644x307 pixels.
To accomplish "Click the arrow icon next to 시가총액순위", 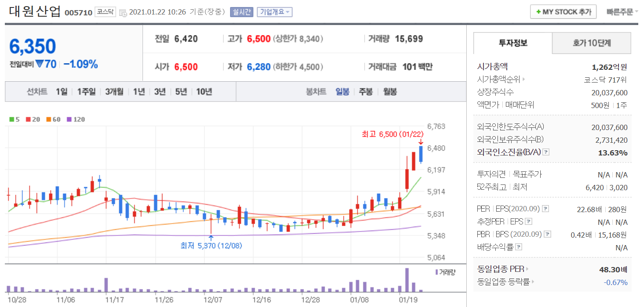I will (x=523, y=80).
